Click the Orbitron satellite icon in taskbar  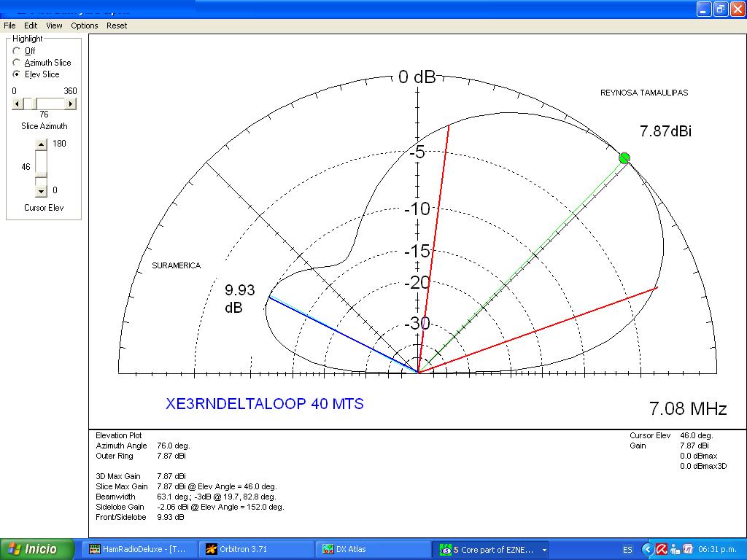click(211, 549)
